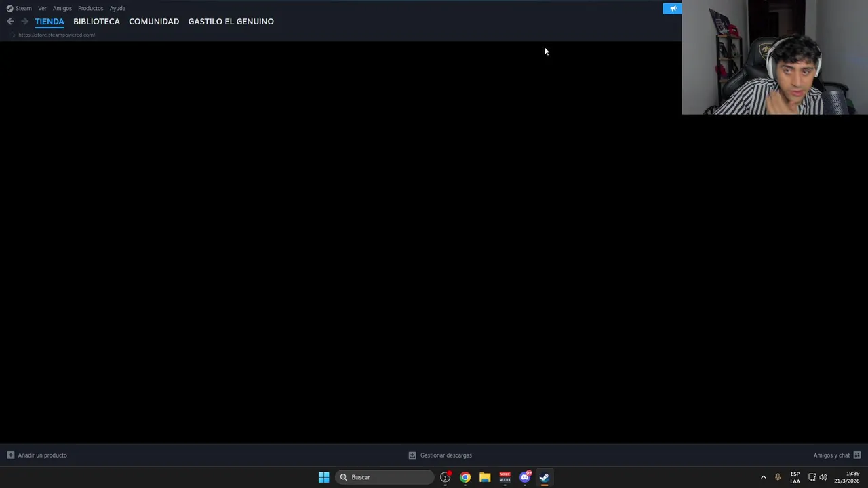Image resolution: width=868 pixels, height=488 pixels.
Task: Open the Ver menu
Action: pos(42,8)
